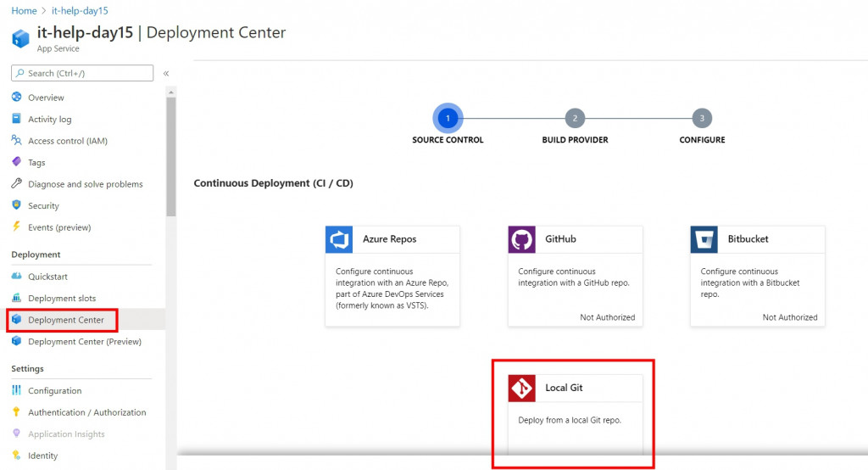Open Identity menu item

42,456
